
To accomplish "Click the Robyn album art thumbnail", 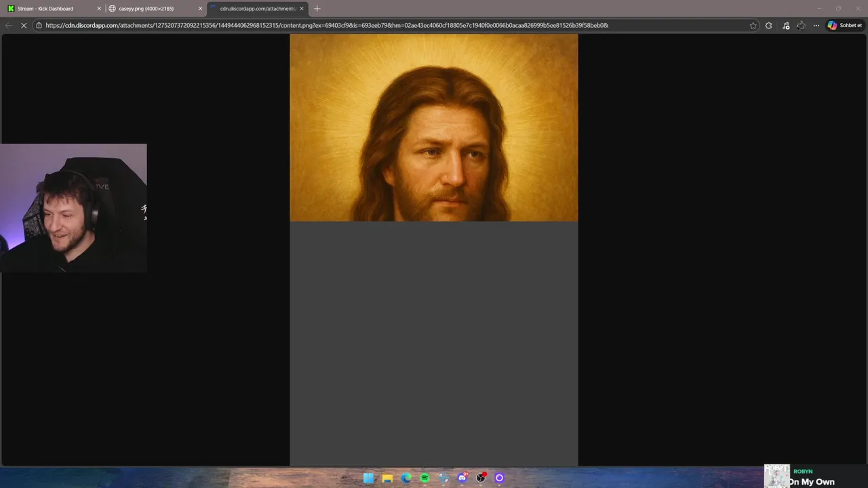I will coord(776,476).
